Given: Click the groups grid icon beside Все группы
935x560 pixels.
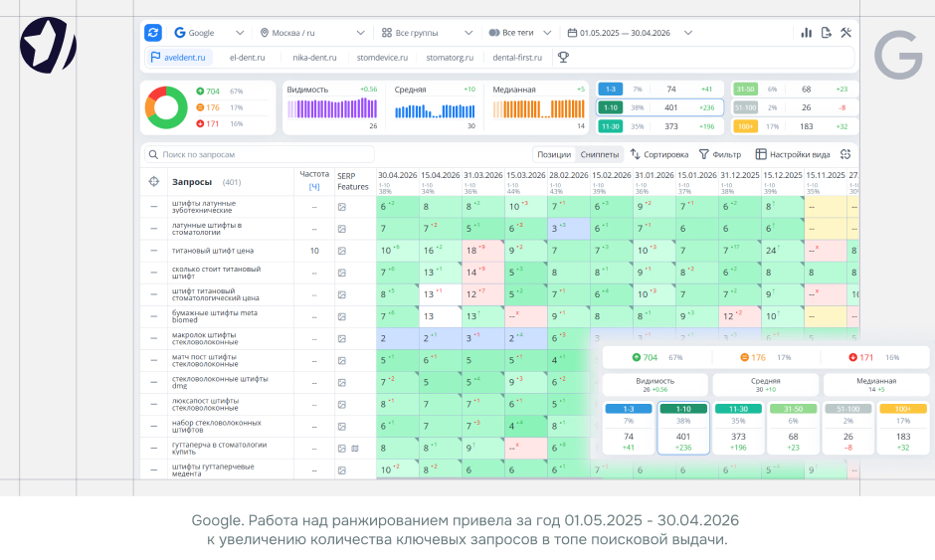Looking at the screenshot, I should click(387, 33).
